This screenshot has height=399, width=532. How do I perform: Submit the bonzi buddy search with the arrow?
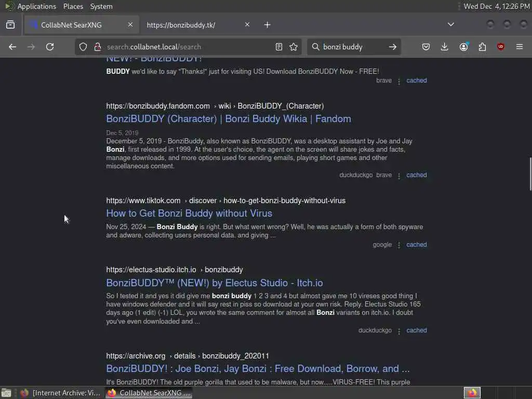[x=393, y=47]
